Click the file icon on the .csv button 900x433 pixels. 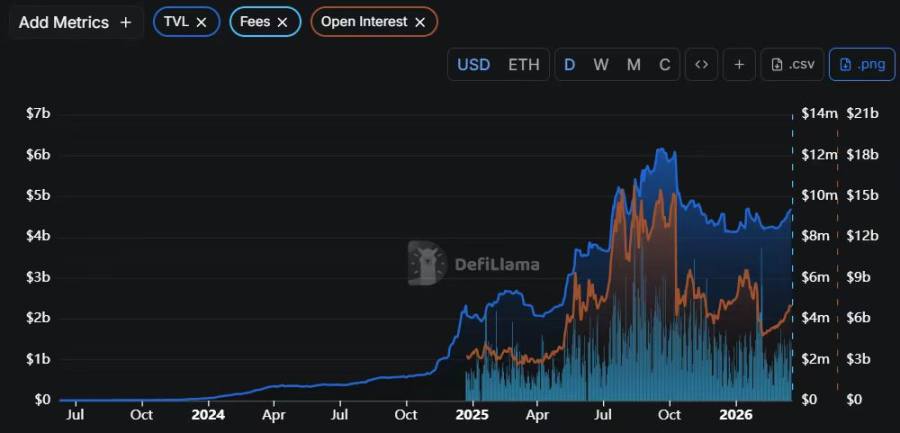[x=777, y=64]
